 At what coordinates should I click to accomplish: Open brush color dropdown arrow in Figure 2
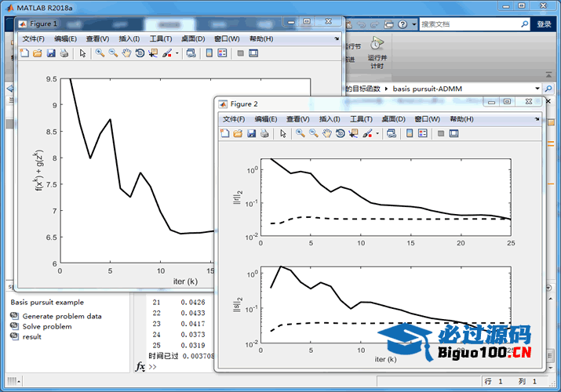377,134
